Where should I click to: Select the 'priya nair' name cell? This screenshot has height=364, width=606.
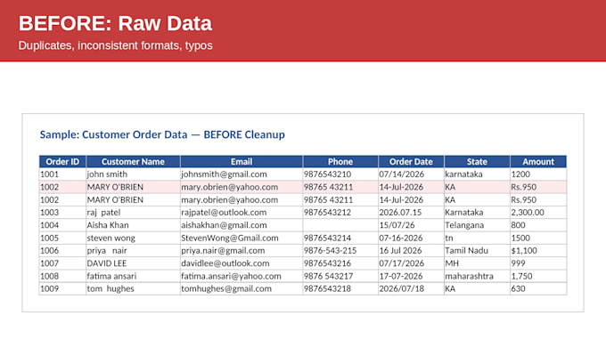point(133,250)
